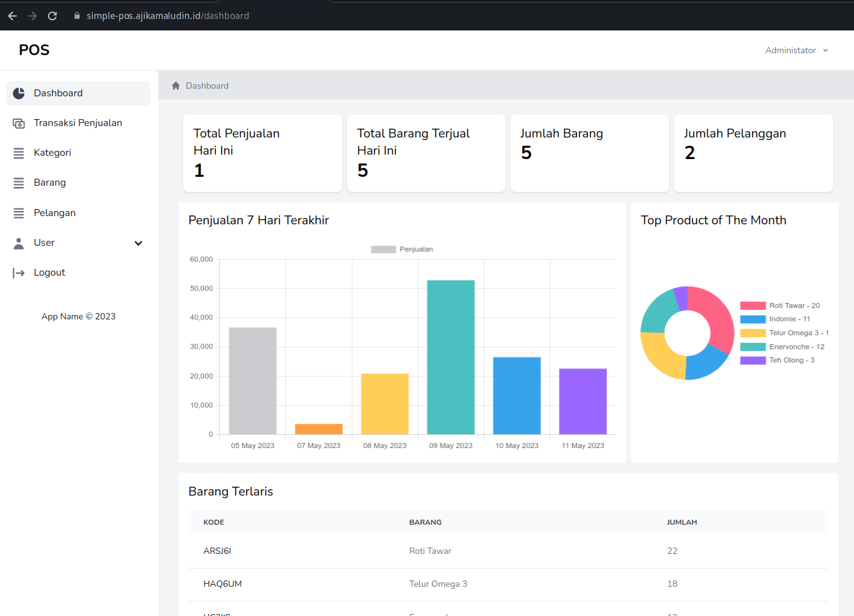Click the POS brand logo link
The width and height of the screenshot is (854, 616).
tap(34, 50)
